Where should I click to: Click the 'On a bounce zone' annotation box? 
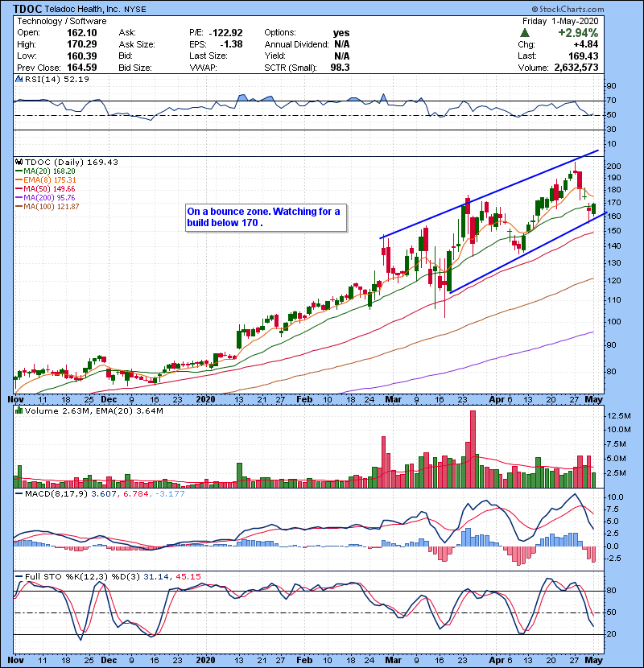pos(266,217)
